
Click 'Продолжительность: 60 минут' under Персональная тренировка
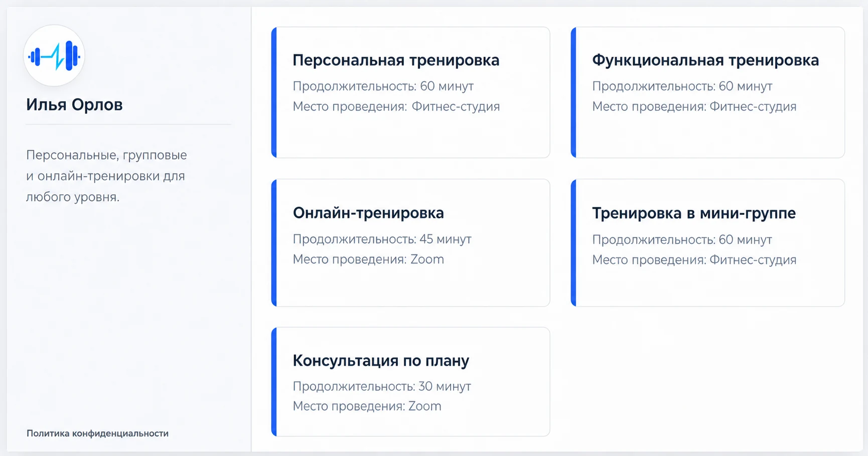(383, 86)
